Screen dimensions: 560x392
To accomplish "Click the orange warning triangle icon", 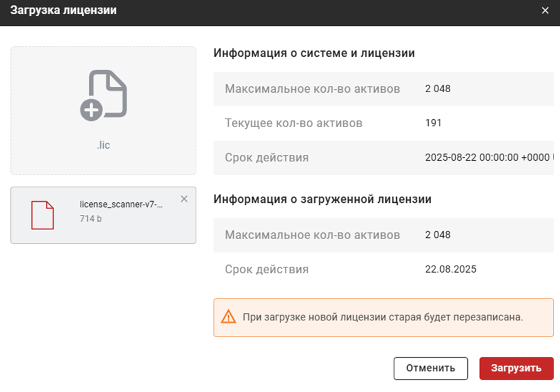I will click(x=228, y=317).
